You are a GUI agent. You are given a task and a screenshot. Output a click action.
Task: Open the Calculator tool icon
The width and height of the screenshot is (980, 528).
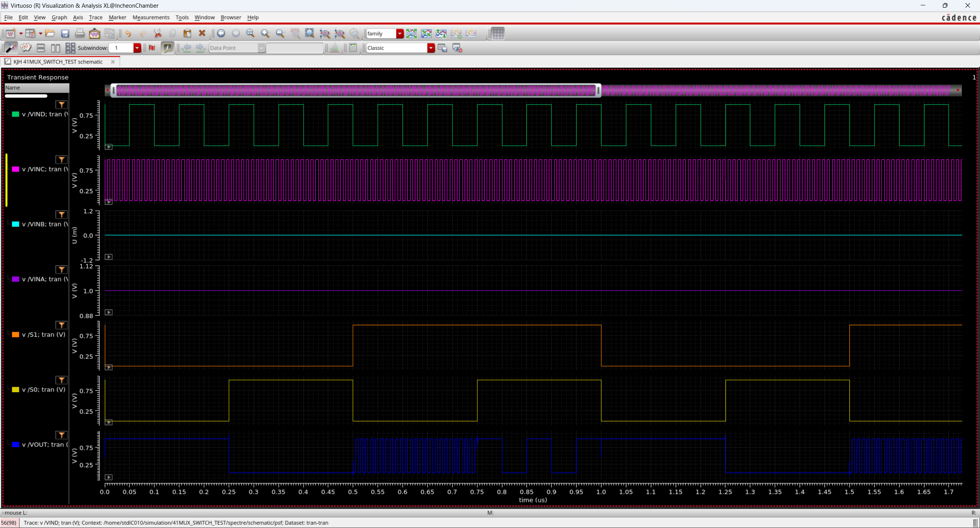(x=353, y=48)
